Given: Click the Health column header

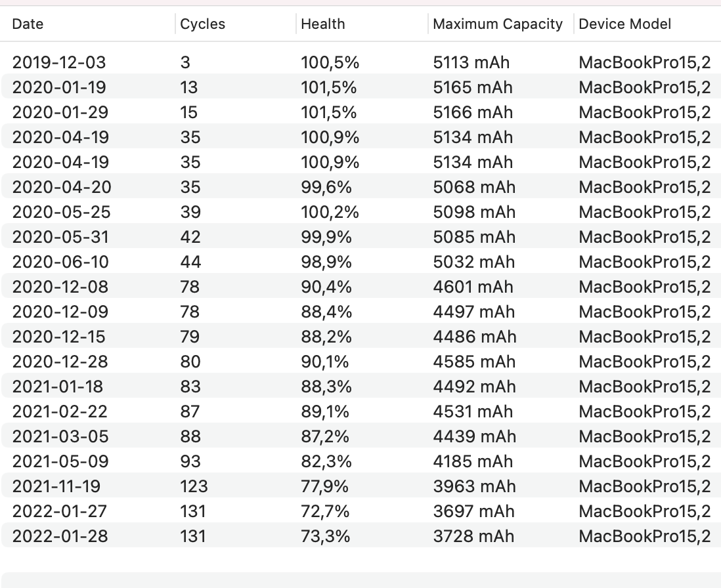Looking at the screenshot, I should point(362,24).
